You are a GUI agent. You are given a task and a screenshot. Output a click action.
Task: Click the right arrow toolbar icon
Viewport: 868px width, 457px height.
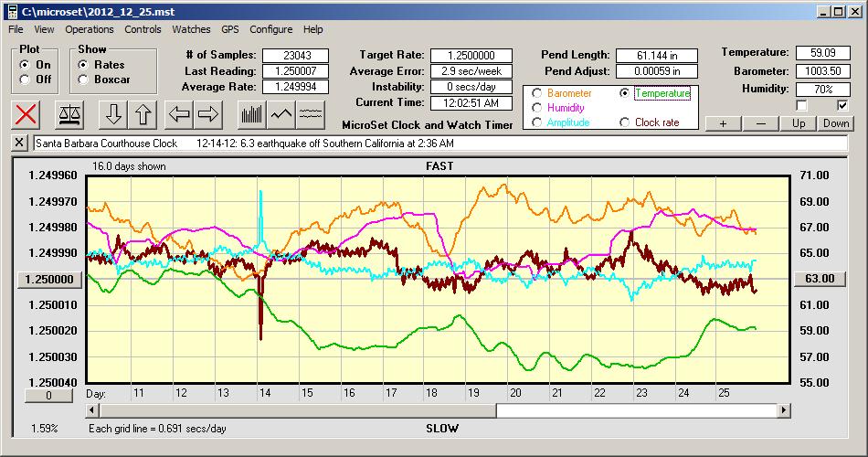pyautogui.click(x=209, y=114)
